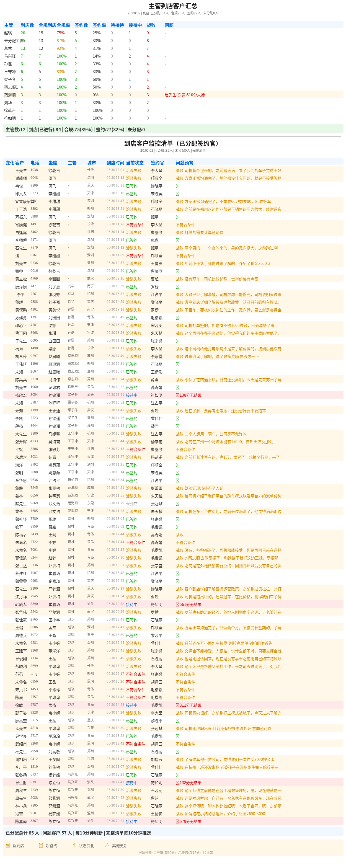Click the 问题预警 column header
This screenshot has height=868, width=346.
coord(185,163)
